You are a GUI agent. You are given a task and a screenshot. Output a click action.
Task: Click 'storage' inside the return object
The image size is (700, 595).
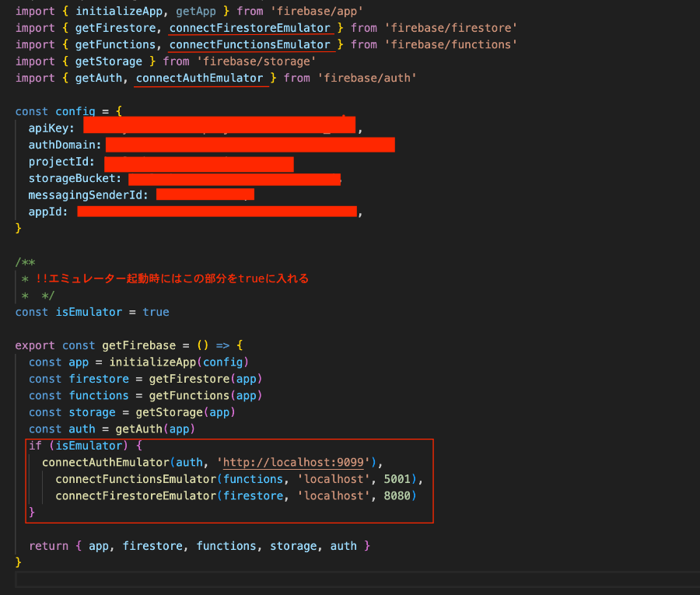pos(293,546)
